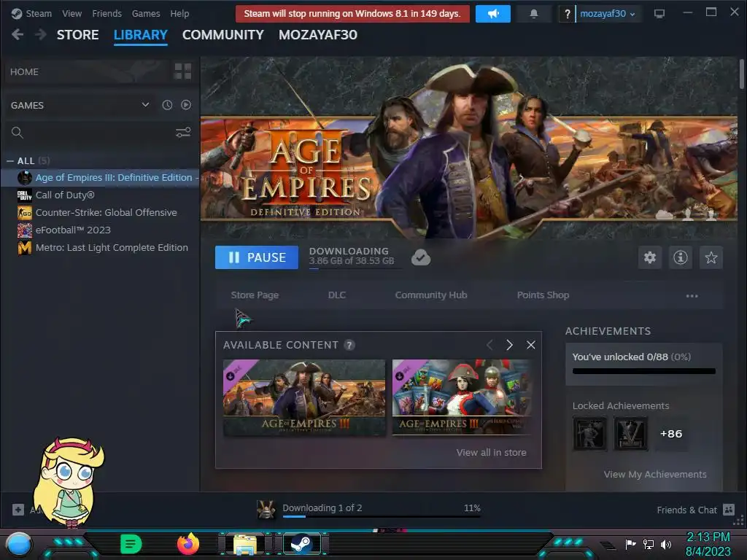The height and width of the screenshot is (560, 747).
Task: Click the footer download progress bar
Action: pyautogui.click(x=382, y=516)
